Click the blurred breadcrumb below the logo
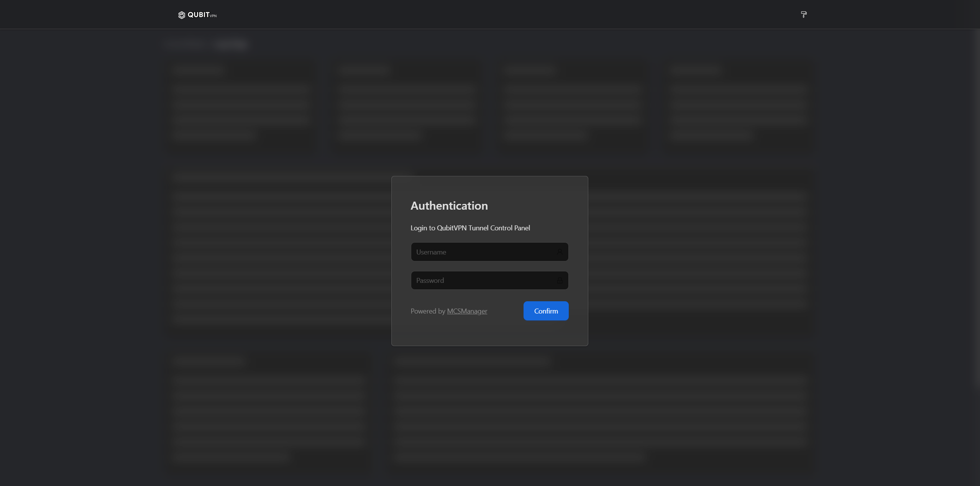This screenshot has height=486, width=980. tap(207, 44)
